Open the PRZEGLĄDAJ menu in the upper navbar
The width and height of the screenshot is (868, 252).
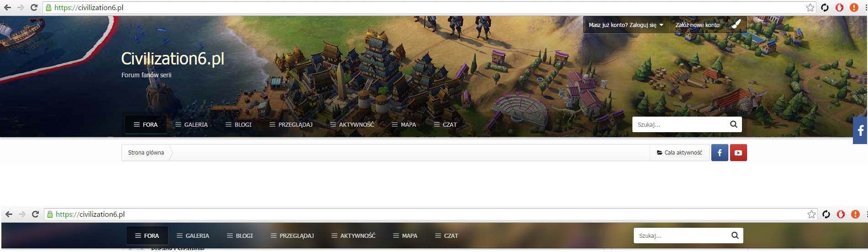(291, 124)
